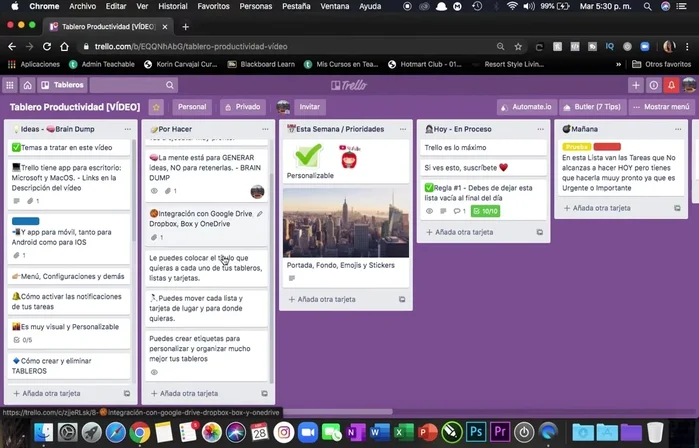699x448 pixels.
Task: Click the yellow Prueba label on Mañana card
Action: [x=576, y=147]
